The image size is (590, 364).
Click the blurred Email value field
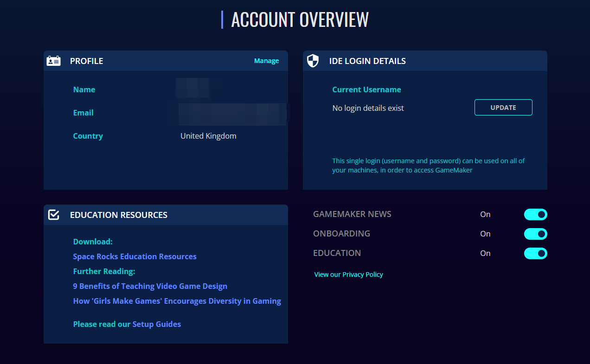pos(227,114)
